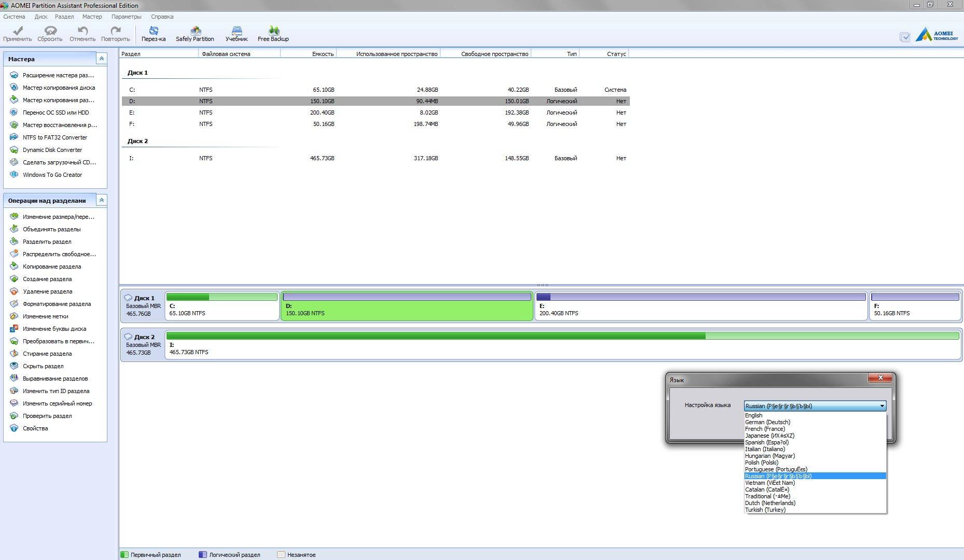
Task: Choose Проверить раздел operation
Action: tap(47, 416)
